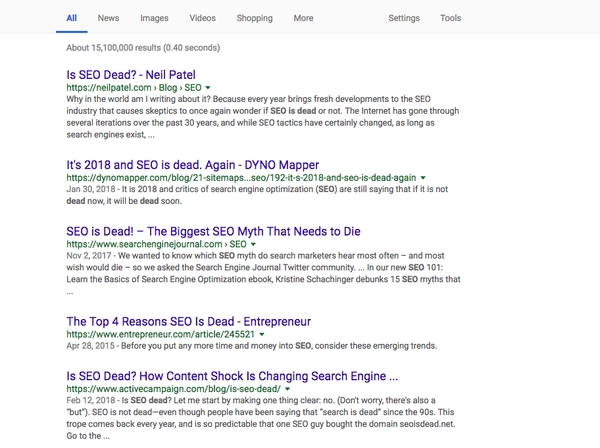Click the entrepreneur.com/article/245521 URL
This screenshot has height=448, width=600.
click(x=160, y=334)
